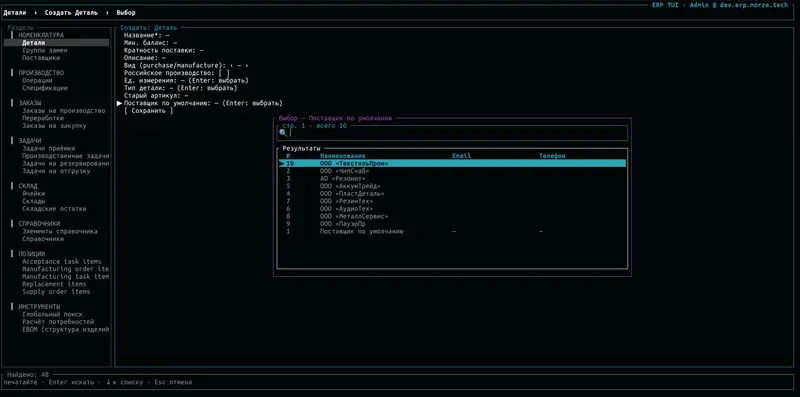Image resolution: width=800 pixels, height=397 pixels.
Task: Open Задачи на резервирование
Action: pyautogui.click(x=65, y=163)
